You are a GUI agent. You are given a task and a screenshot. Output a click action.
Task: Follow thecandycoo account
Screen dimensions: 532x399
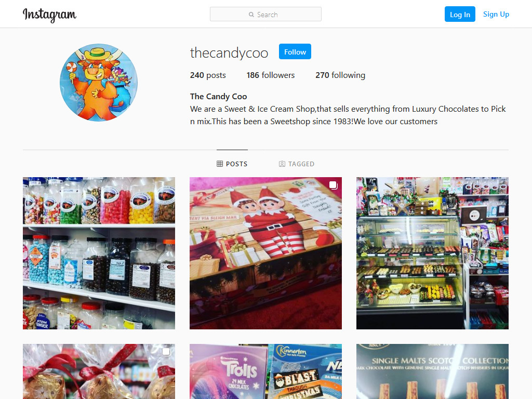click(x=295, y=51)
